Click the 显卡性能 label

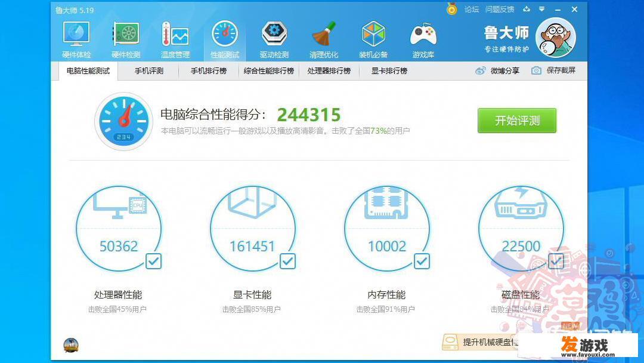pos(252,295)
